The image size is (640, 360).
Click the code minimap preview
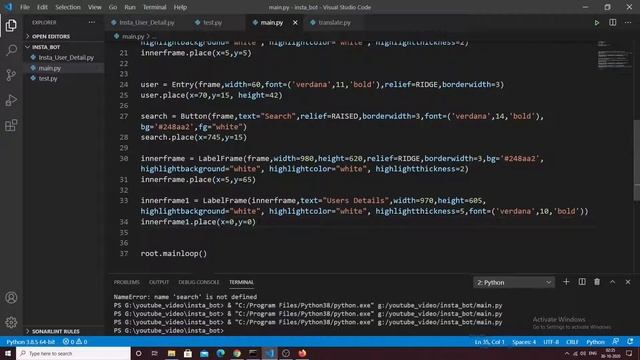[613, 56]
